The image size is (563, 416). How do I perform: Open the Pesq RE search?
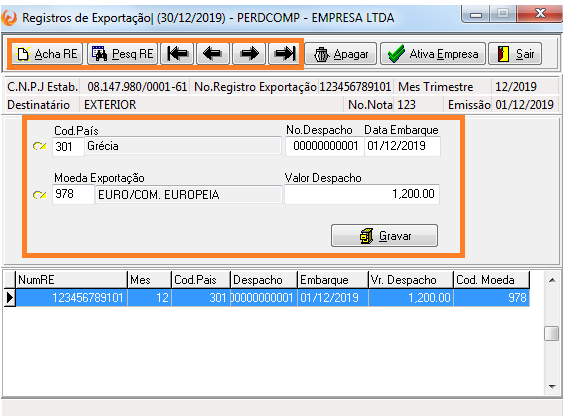pos(122,54)
